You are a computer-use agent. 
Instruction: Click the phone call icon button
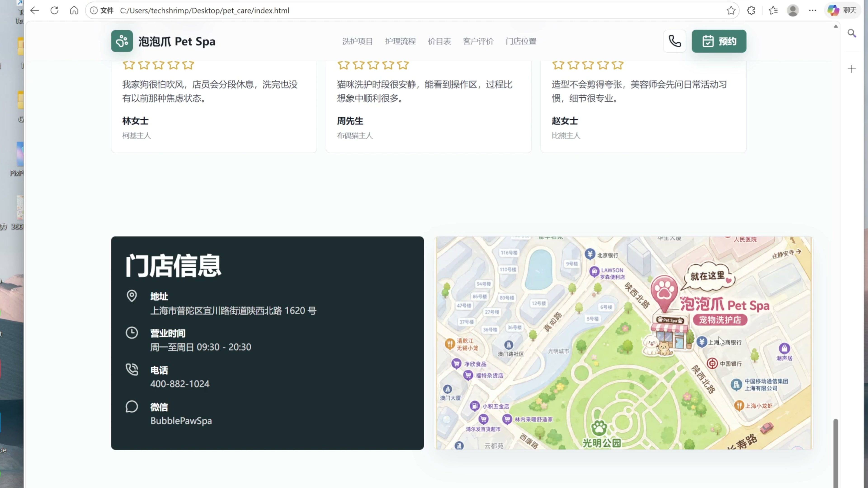675,41
